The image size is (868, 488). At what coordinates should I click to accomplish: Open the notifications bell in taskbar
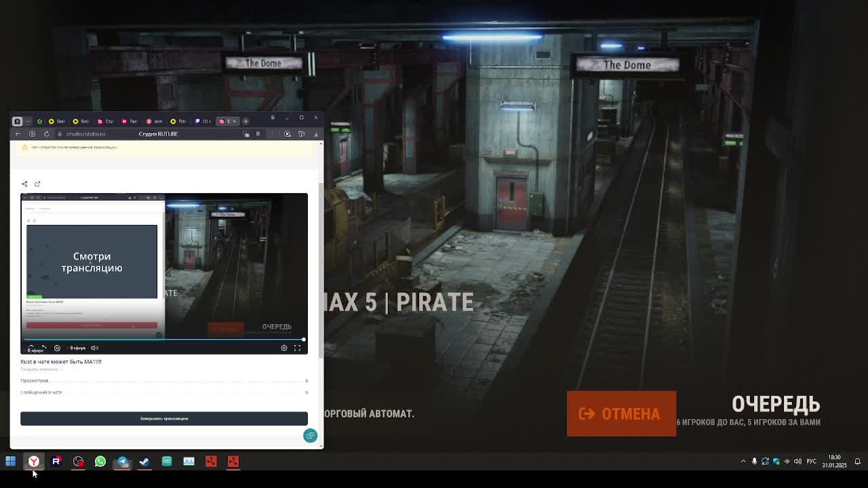857,462
